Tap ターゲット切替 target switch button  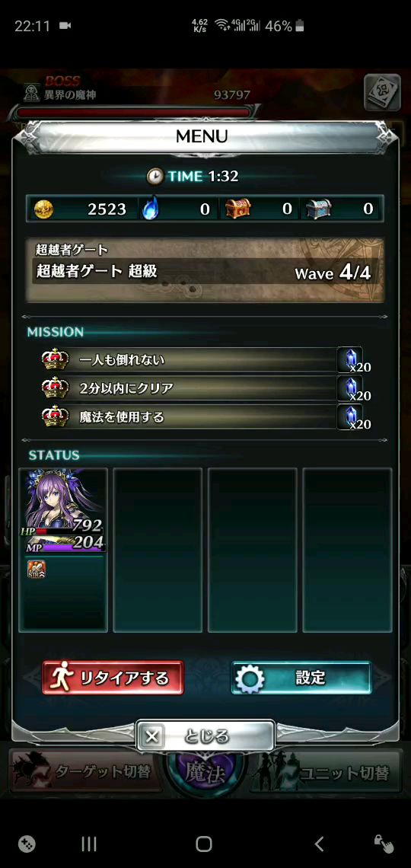tap(84, 771)
